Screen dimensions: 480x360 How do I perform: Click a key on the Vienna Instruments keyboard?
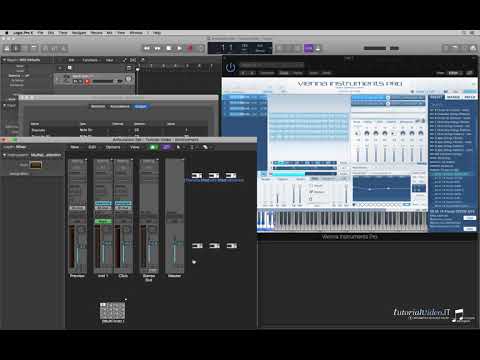click(x=333, y=220)
